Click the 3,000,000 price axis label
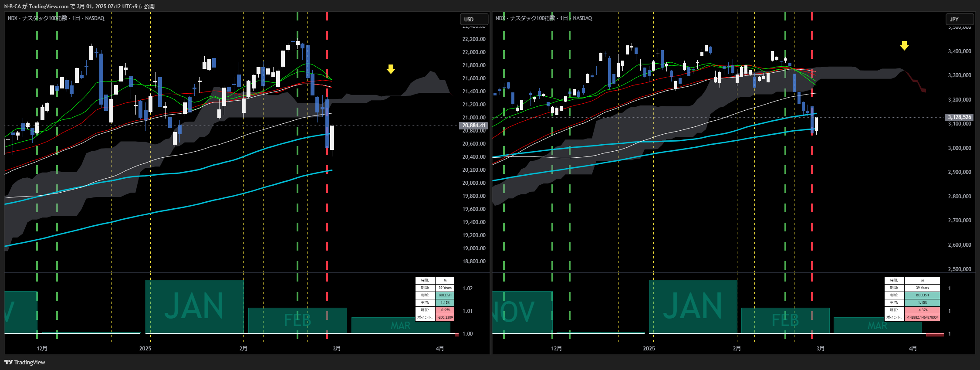Image resolution: width=980 pixels, height=370 pixels. pos(960,148)
